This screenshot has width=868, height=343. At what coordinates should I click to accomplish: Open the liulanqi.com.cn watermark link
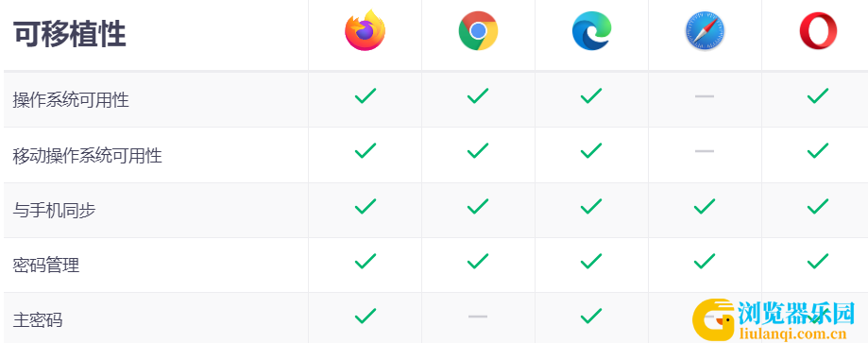pos(792,334)
